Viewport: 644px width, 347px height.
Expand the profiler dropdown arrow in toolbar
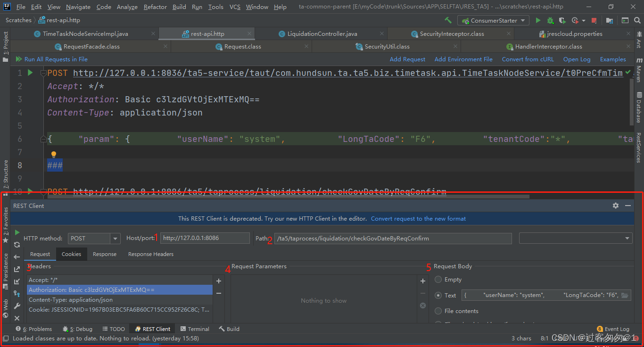(x=584, y=21)
